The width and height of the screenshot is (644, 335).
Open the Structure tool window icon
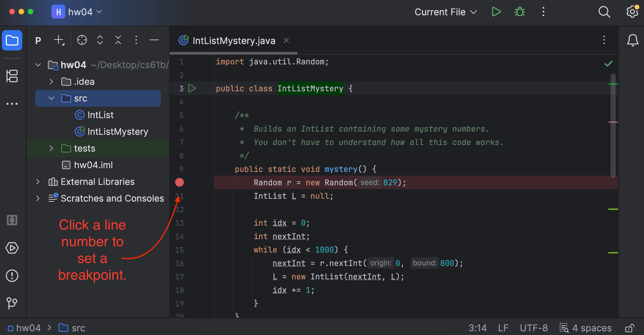12,76
